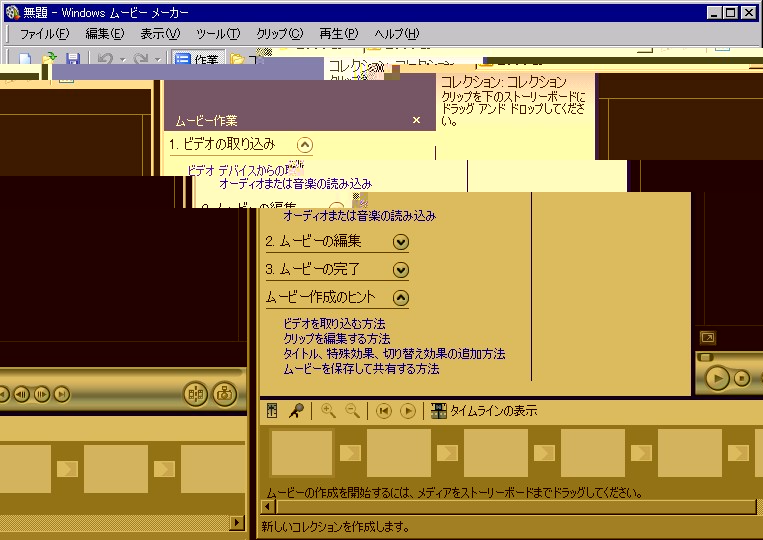Open the ムービーを保存して共有する方法 link
The width and height of the screenshot is (763, 540).
(x=360, y=369)
